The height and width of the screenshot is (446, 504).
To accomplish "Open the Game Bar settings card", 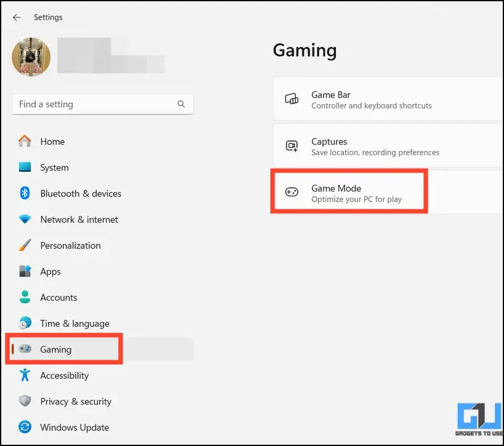I will [388, 99].
